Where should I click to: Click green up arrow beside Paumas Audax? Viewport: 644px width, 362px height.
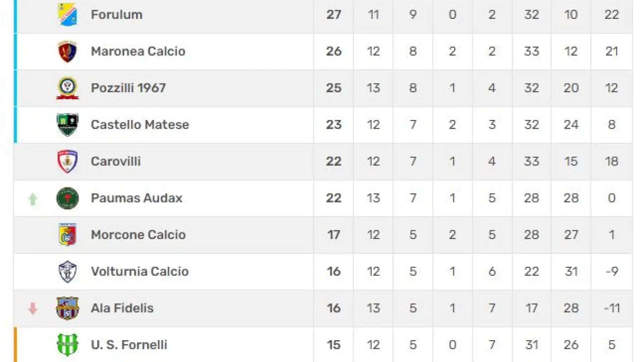(33, 199)
